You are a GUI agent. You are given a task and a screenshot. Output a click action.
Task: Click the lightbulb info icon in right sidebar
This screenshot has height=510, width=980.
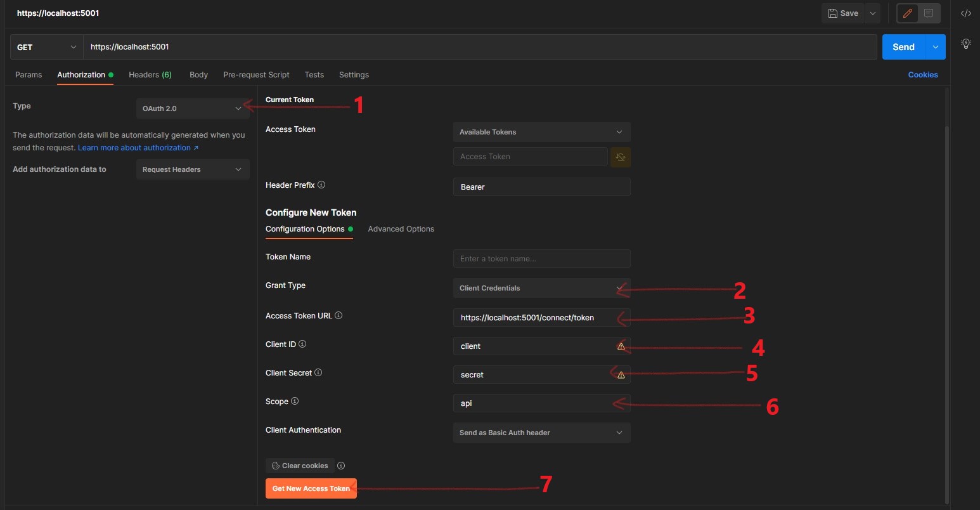[x=965, y=44]
